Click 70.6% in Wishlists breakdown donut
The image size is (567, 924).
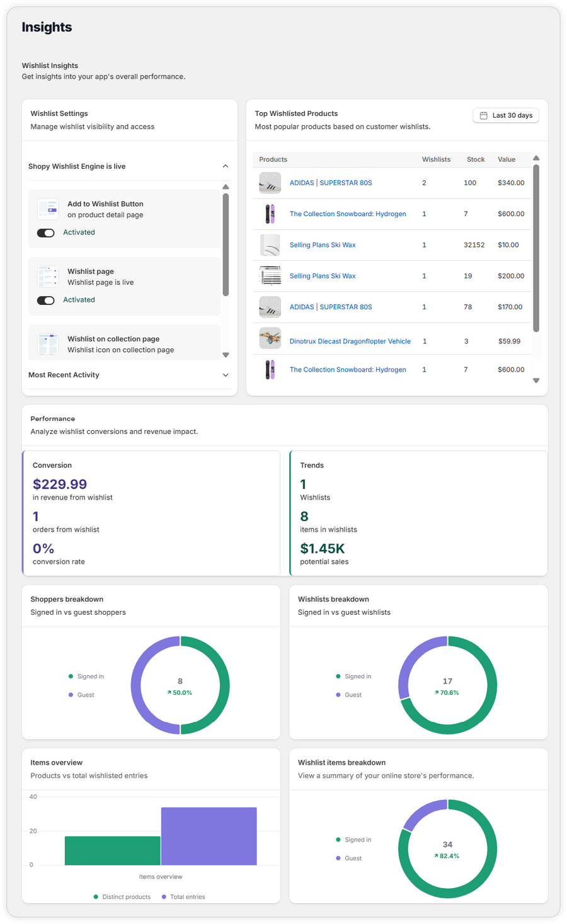point(447,692)
